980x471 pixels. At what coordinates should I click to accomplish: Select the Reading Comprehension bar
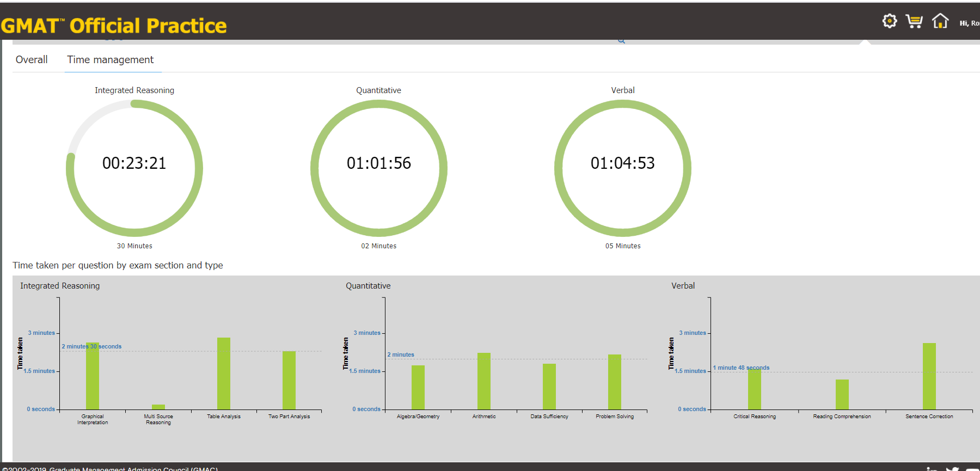pos(842,394)
